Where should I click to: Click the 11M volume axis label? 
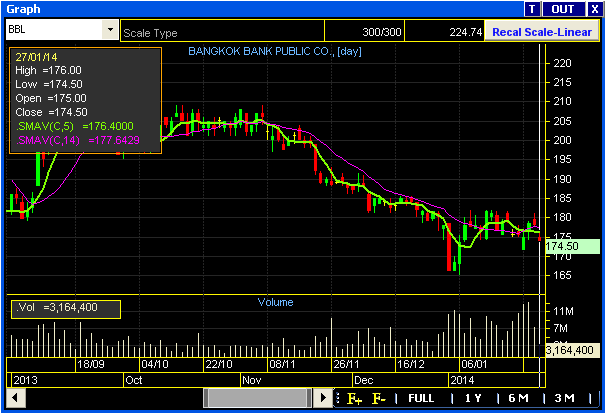click(563, 311)
